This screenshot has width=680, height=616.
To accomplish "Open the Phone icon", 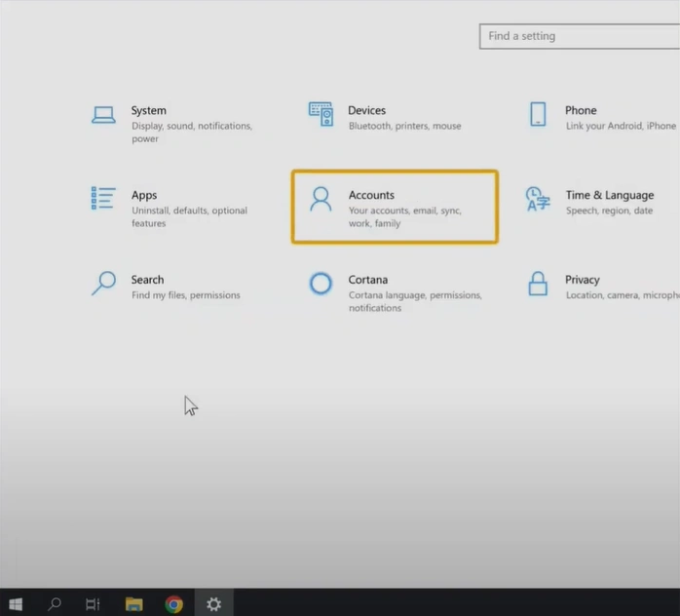I will (538, 114).
